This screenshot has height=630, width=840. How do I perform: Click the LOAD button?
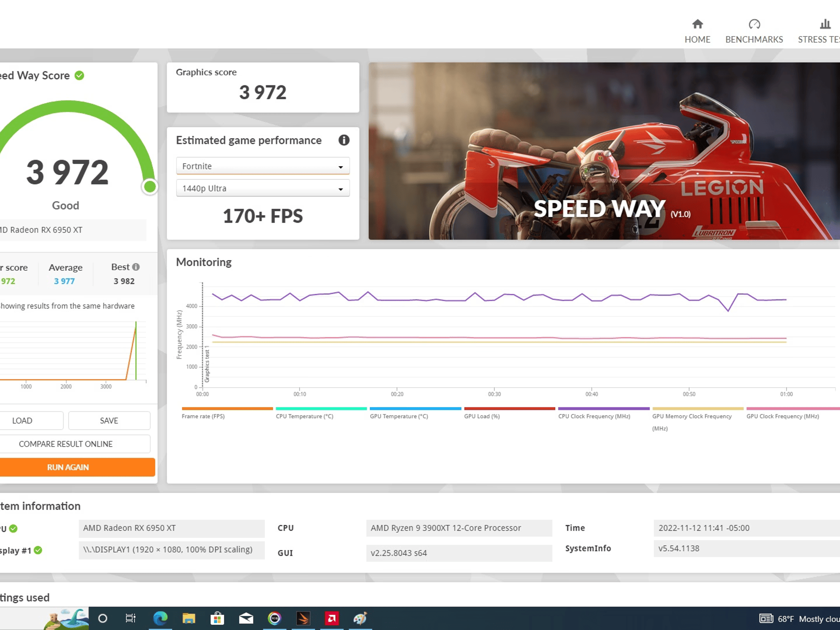[31, 420]
